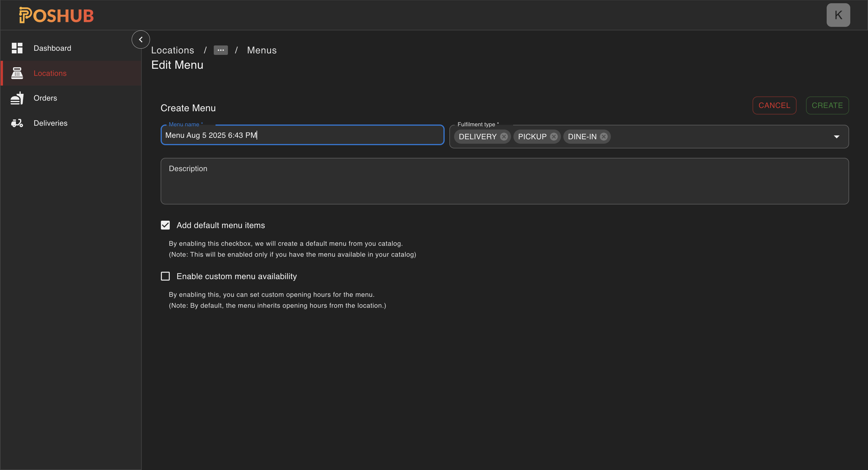Open the user avatar marked K
The width and height of the screenshot is (868, 470).
point(839,14)
